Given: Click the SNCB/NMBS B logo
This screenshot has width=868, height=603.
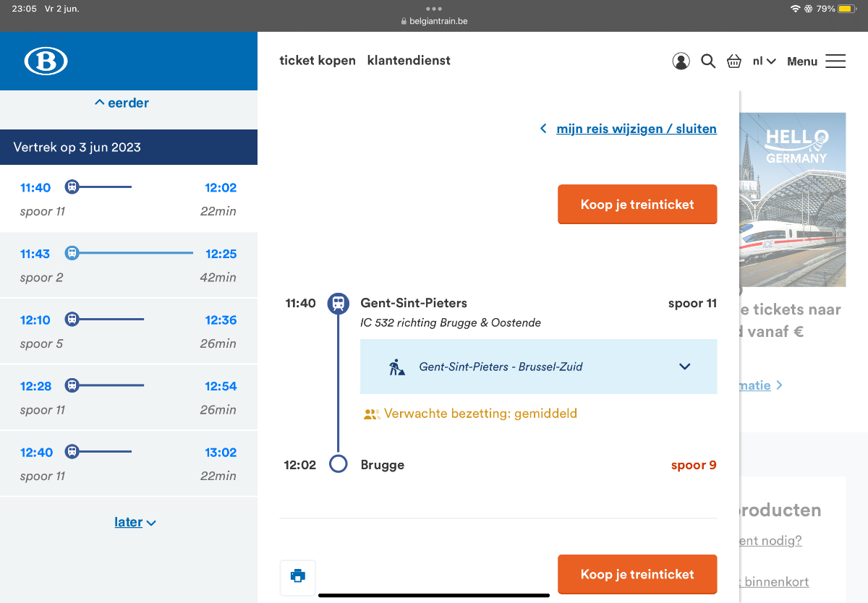Looking at the screenshot, I should coord(46,61).
